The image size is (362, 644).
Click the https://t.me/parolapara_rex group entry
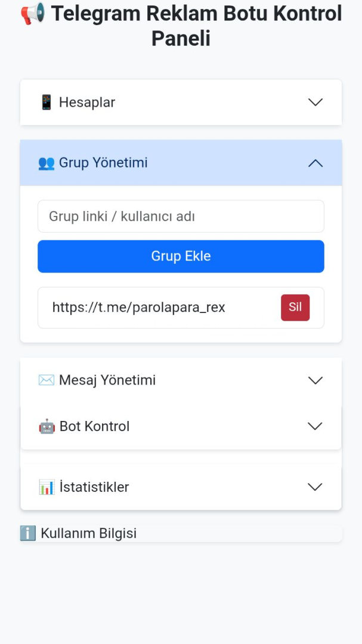[138, 308]
